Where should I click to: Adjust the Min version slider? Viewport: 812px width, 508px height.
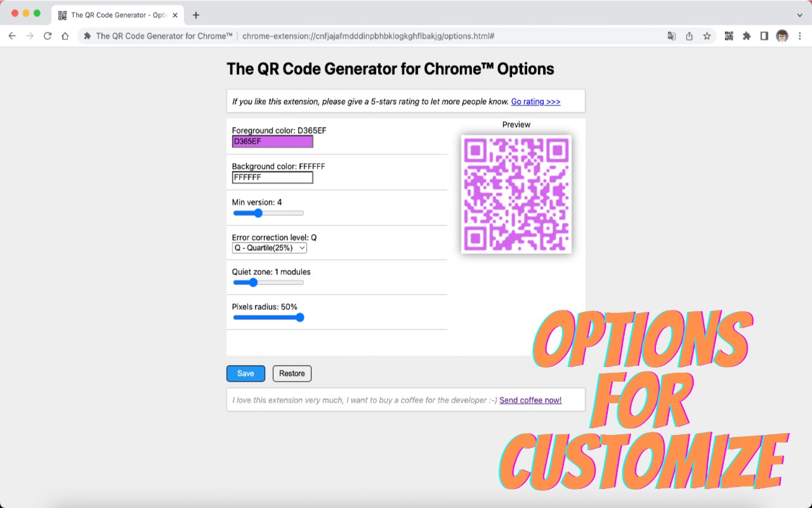tap(268, 213)
